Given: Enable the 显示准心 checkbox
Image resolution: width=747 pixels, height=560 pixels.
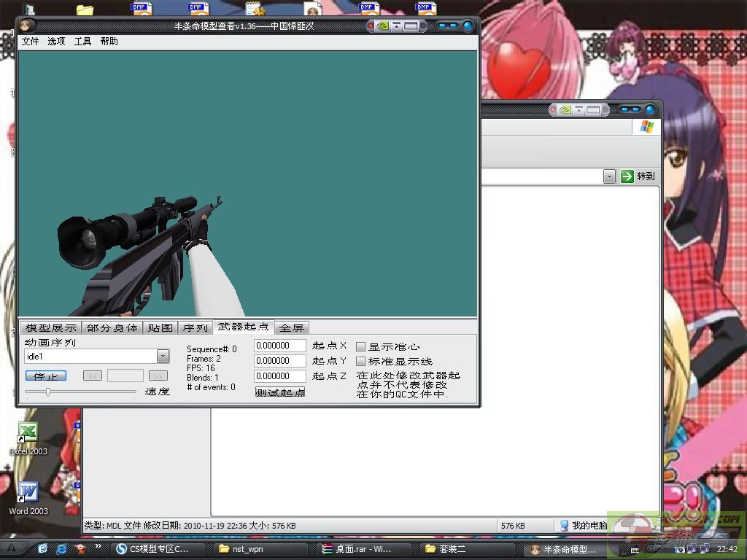Looking at the screenshot, I should [360, 347].
